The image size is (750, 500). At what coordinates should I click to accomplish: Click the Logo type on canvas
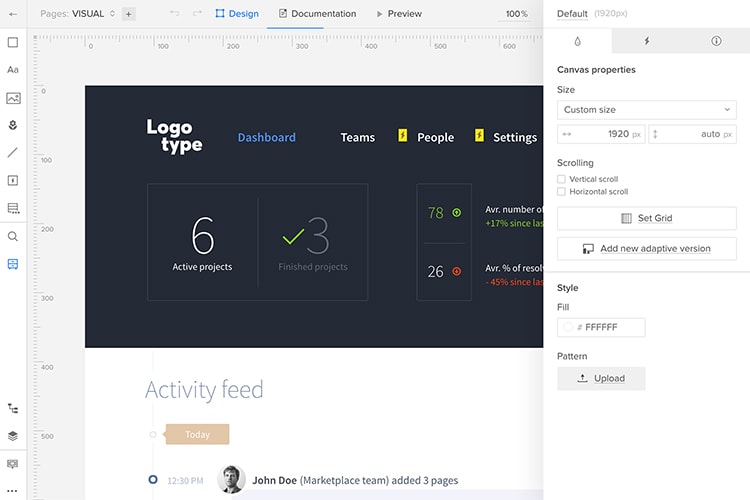click(174, 136)
